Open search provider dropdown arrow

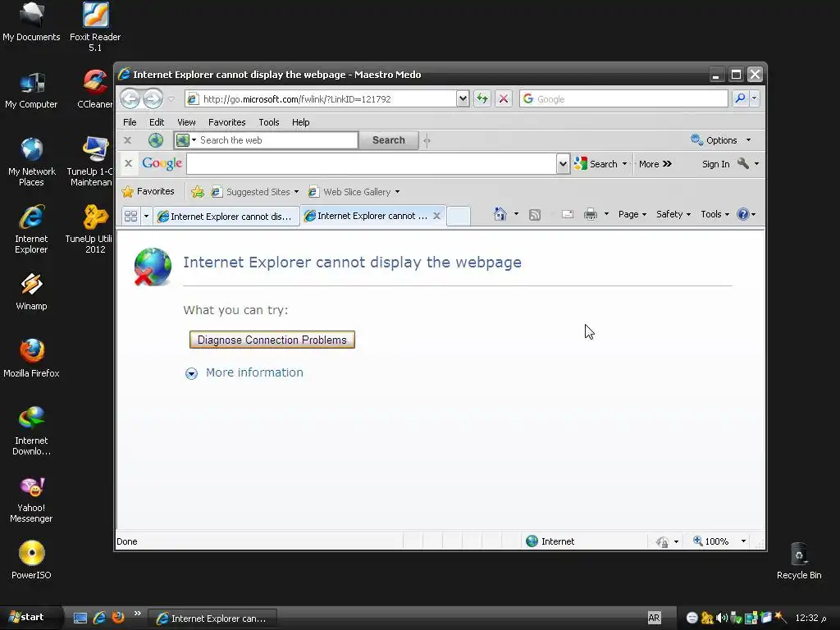[755, 98]
